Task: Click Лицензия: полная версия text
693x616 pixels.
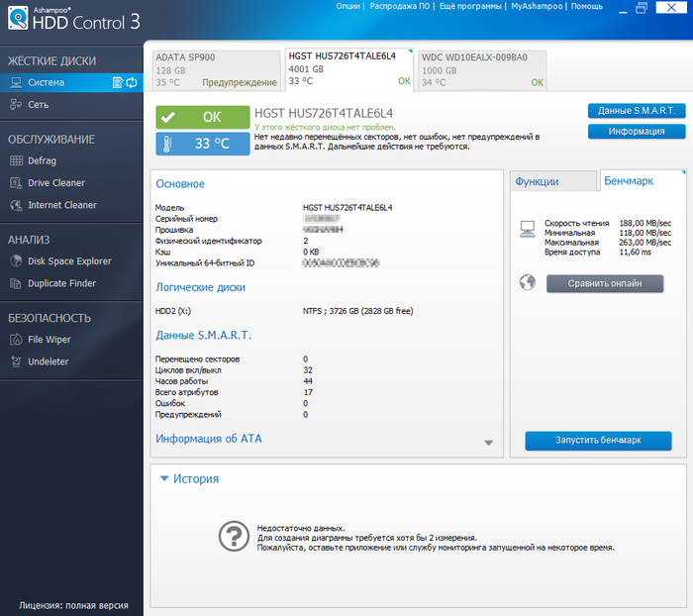Action: click(73, 605)
